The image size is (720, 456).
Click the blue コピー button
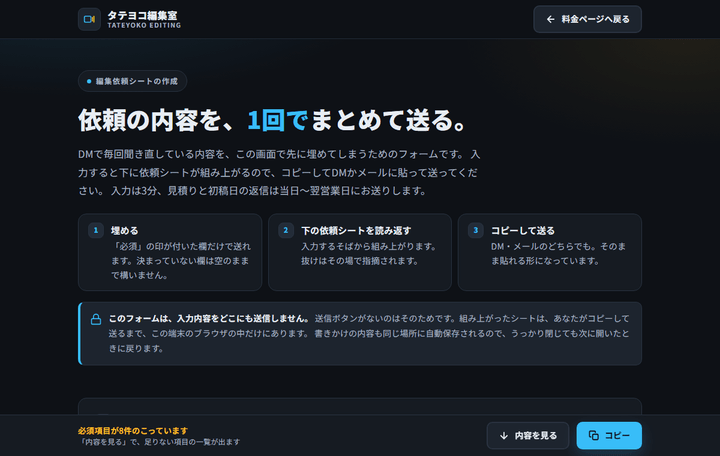[609, 435]
